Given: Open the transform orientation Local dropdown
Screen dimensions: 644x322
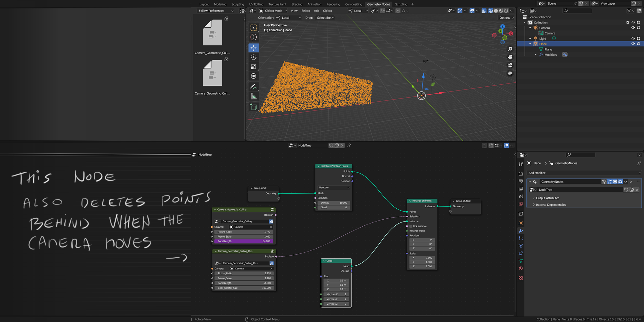Looking at the screenshot, I should (x=357, y=11).
